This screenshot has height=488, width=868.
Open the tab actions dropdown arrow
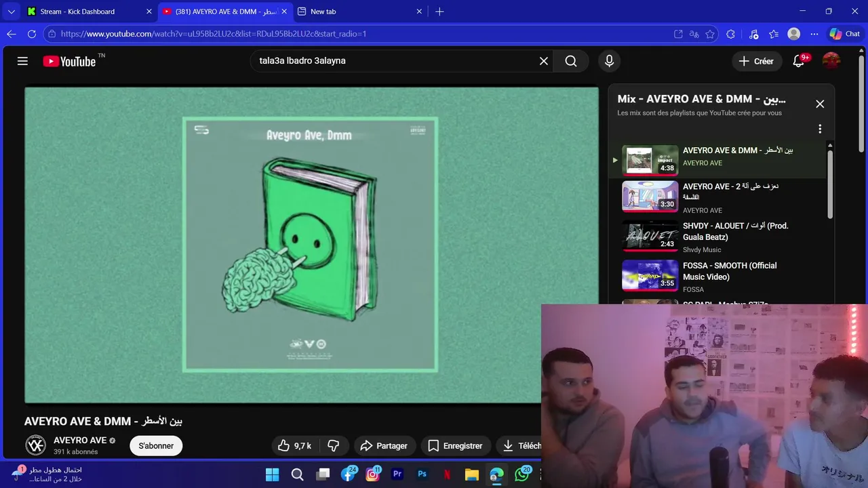[x=12, y=12]
